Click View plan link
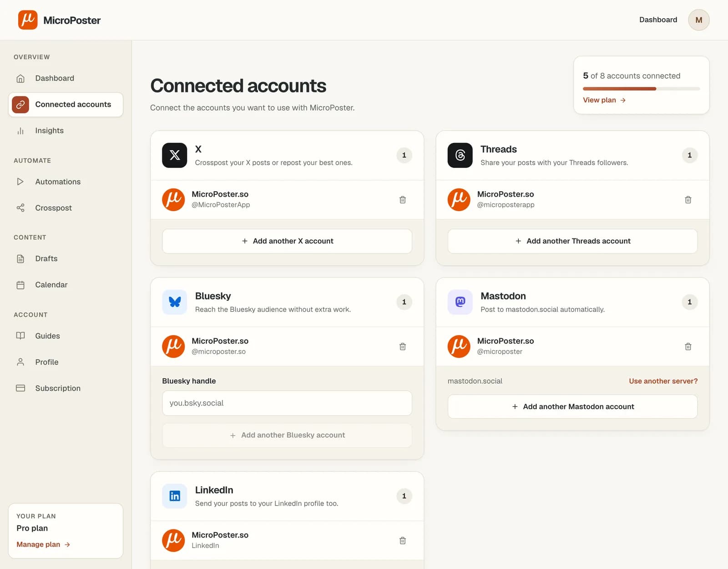The height and width of the screenshot is (569, 728). click(604, 100)
